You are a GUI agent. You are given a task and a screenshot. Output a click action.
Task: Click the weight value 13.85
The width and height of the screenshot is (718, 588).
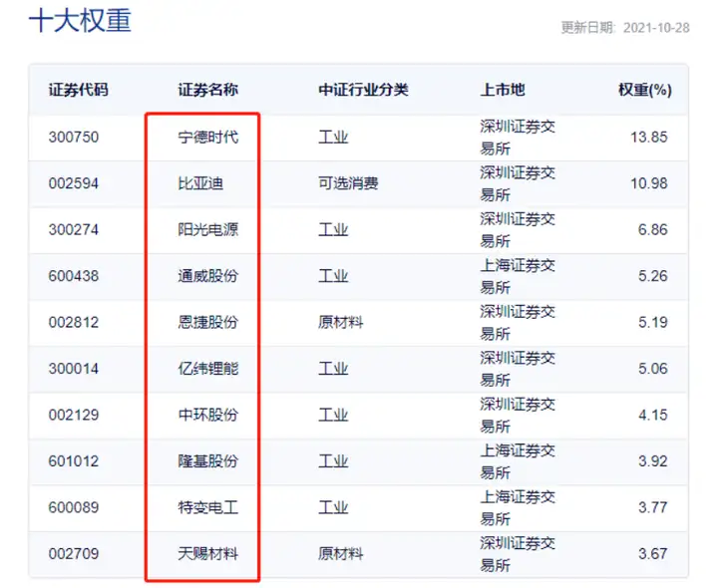(x=649, y=138)
